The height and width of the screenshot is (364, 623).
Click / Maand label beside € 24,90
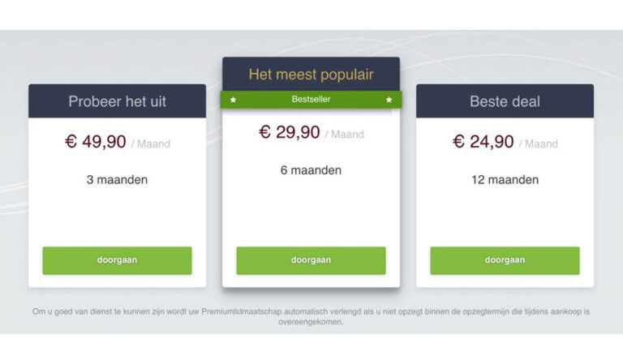(539, 143)
